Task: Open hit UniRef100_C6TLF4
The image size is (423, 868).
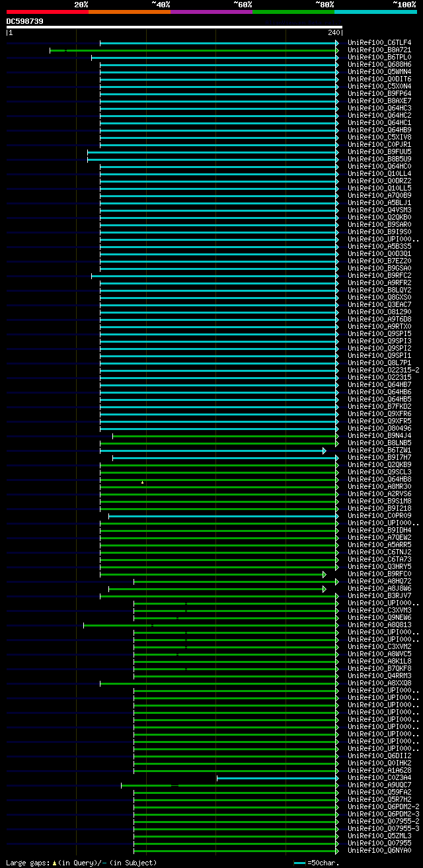Action: tap(379, 43)
